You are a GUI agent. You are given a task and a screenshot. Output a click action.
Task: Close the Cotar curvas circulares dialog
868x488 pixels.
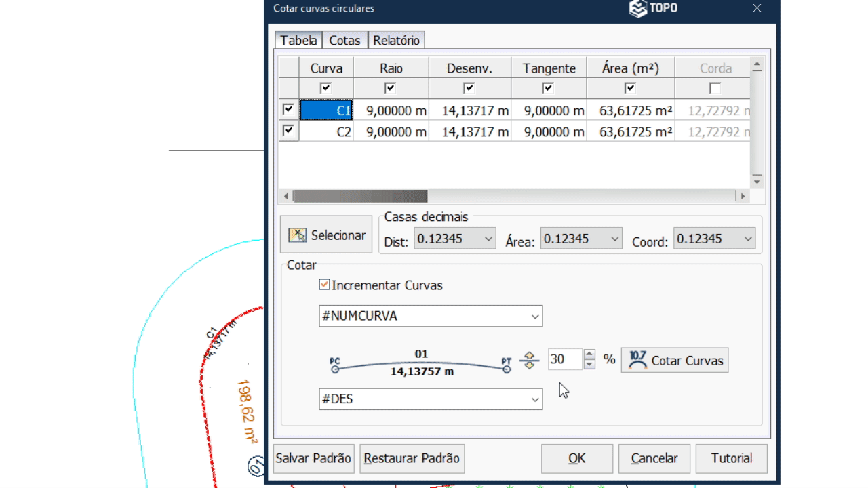757,9
